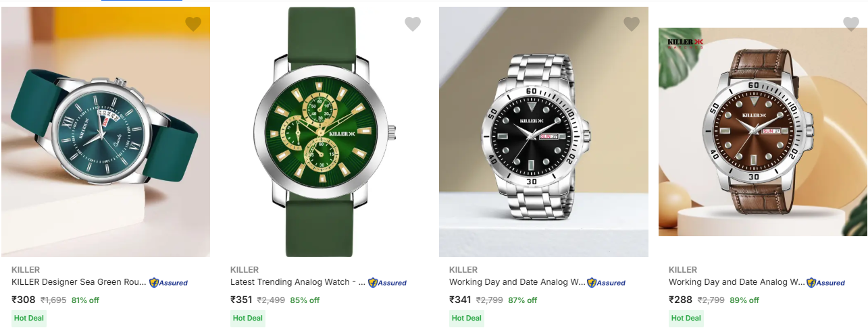
Task: View brown leather watch photo
Action: tap(763, 132)
